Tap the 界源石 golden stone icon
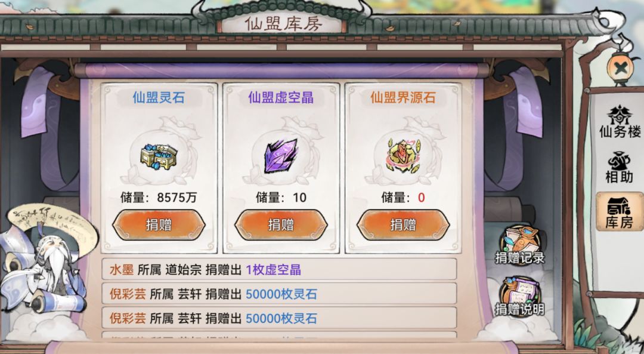Screen dimensions: 644x354 click(x=403, y=156)
